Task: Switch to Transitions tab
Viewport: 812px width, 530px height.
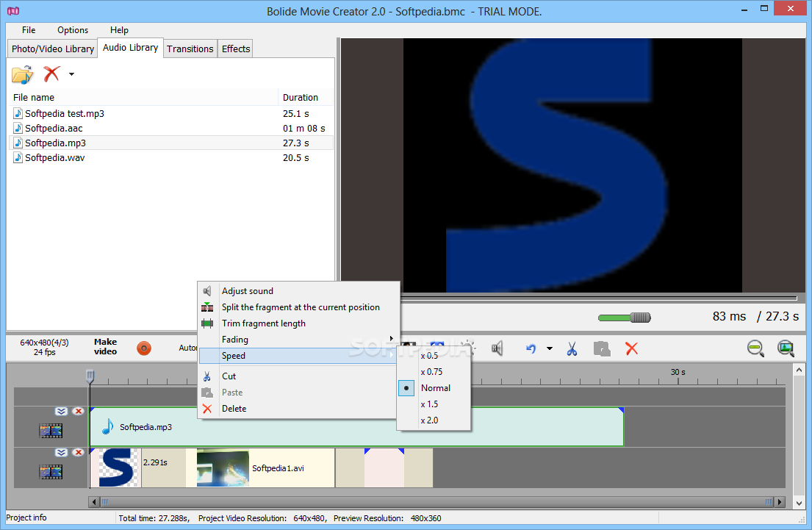Action: (190, 49)
